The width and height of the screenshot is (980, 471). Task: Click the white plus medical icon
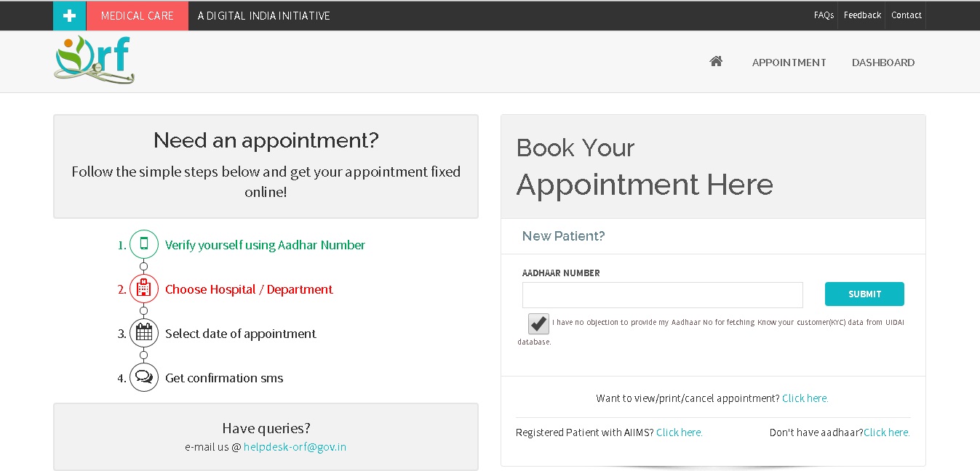[x=69, y=15]
